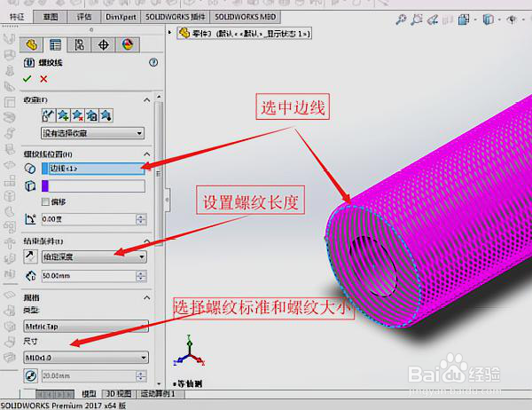Switch to the 草图 sketch tab

(x=51, y=17)
